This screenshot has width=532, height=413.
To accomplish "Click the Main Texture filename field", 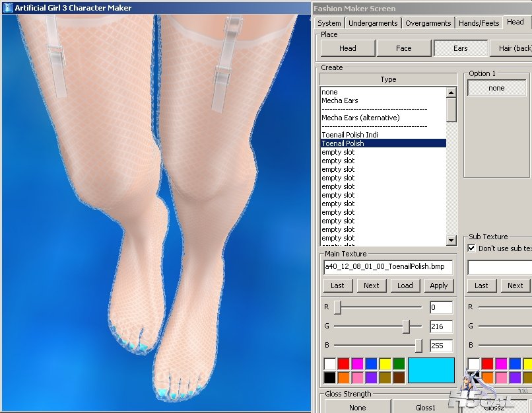I will click(x=388, y=267).
